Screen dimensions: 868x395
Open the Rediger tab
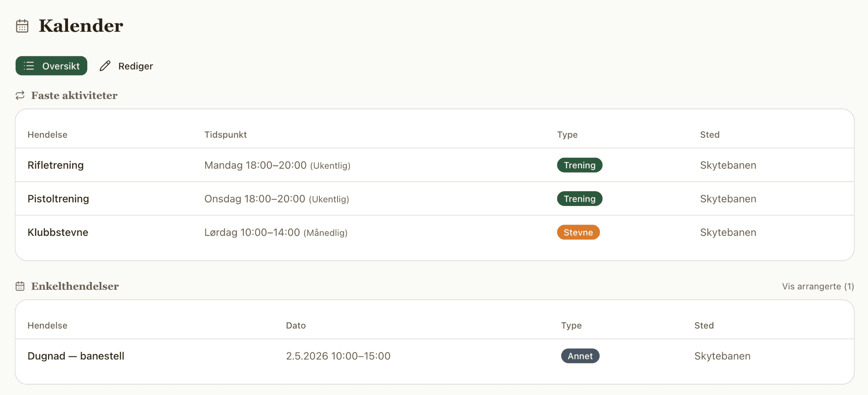(127, 66)
